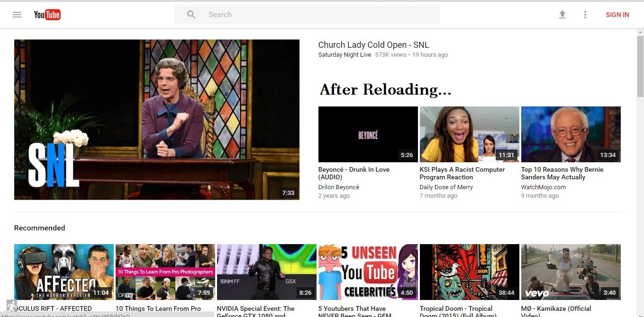Open the three-dot apps menu

[x=585, y=15]
